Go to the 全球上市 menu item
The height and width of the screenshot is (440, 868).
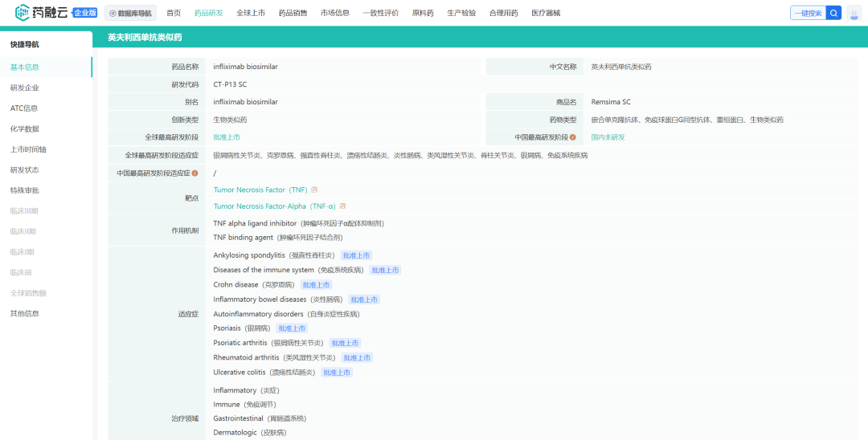click(x=251, y=13)
